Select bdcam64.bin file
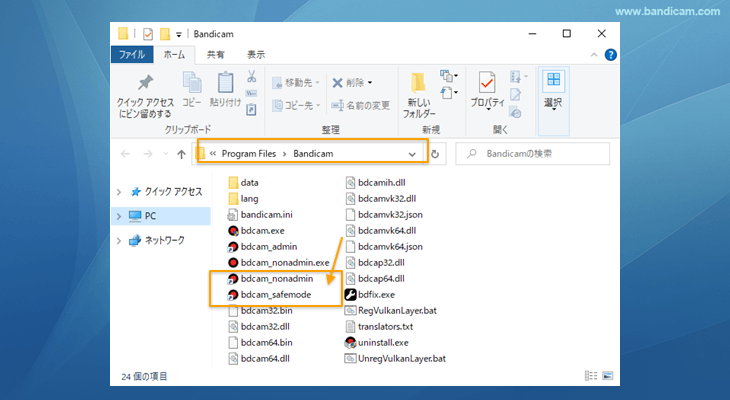The width and height of the screenshot is (730, 400). (x=260, y=343)
